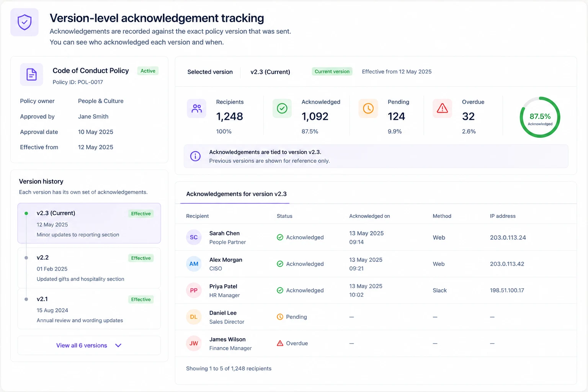Viewport: 588px width, 392px height.
Task: Click Showing 1 to 5 of 1,248 recipients
Action: (x=229, y=369)
